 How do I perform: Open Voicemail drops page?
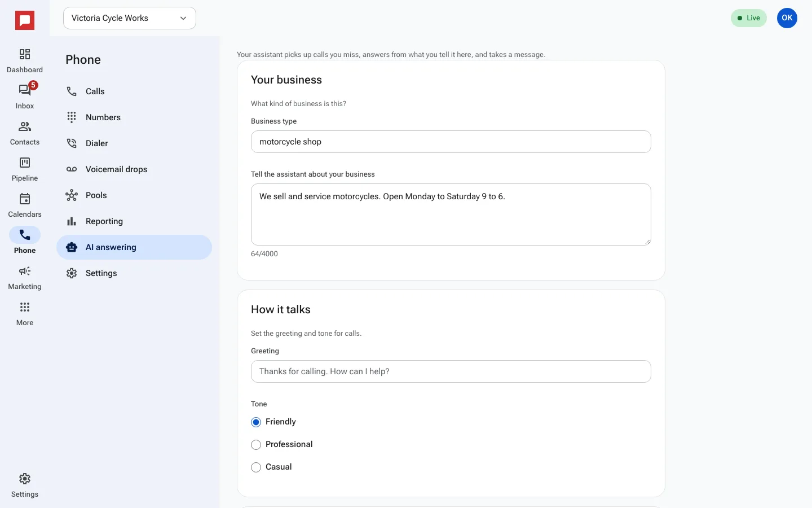pos(134,169)
